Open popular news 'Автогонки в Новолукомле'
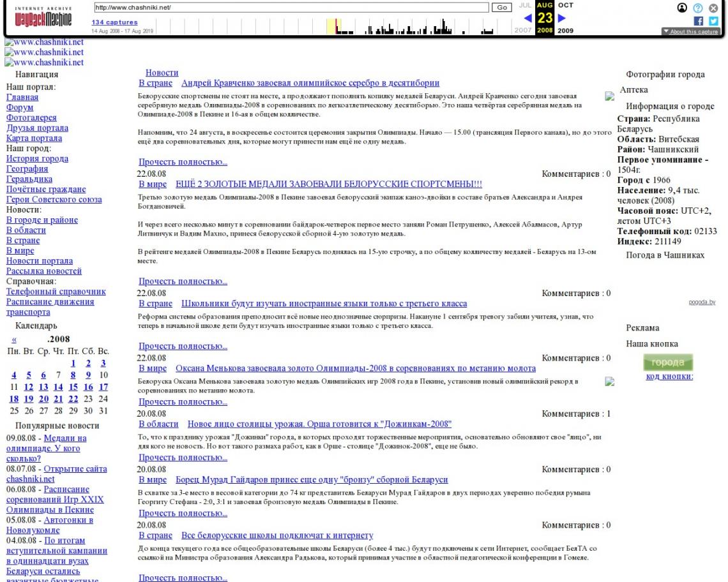728x582 pixels. click(50, 525)
